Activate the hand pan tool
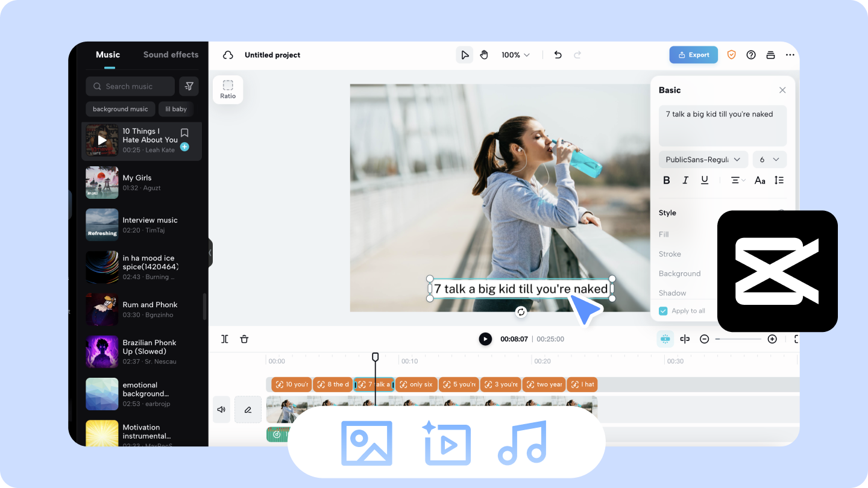The height and width of the screenshot is (488, 868). (x=484, y=55)
